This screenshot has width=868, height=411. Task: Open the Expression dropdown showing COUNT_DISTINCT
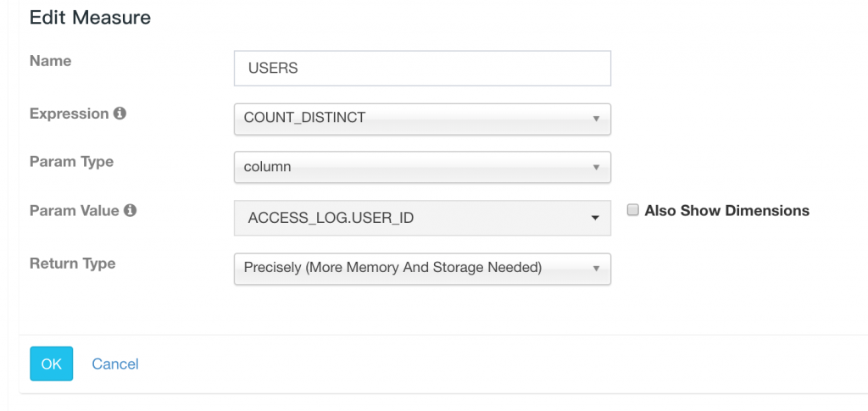pos(415,119)
